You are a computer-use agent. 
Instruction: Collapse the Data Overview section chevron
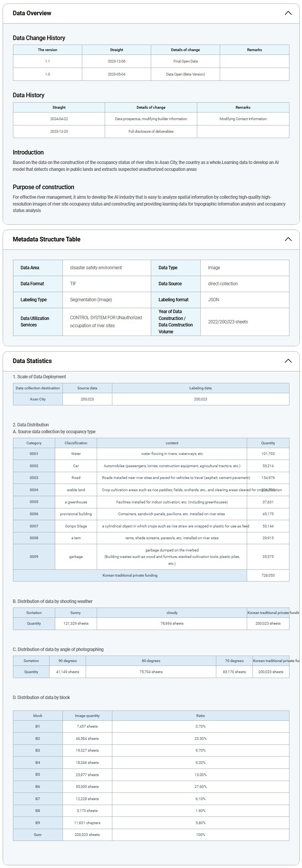coord(288,13)
